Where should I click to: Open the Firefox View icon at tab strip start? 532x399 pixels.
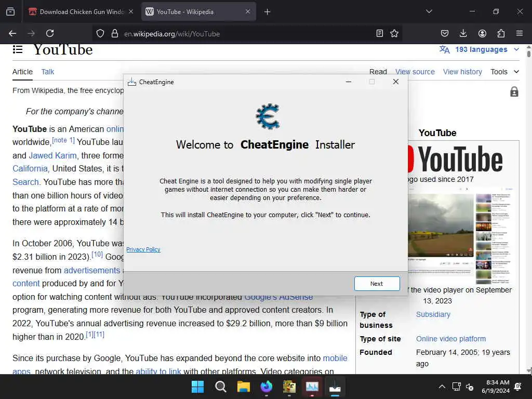(x=10, y=11)
